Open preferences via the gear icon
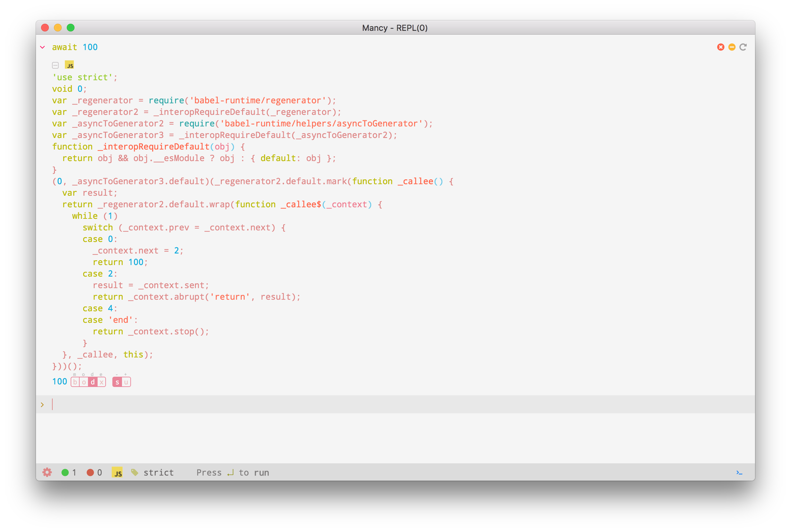Viewport: 791px width, 532px height. (x=47, y=472)
